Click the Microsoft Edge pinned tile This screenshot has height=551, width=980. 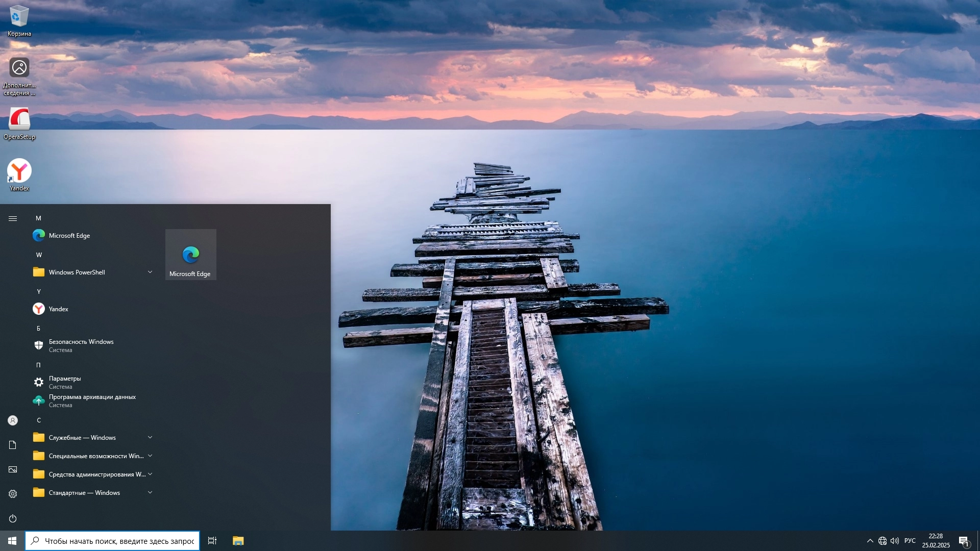click(190, 255)
